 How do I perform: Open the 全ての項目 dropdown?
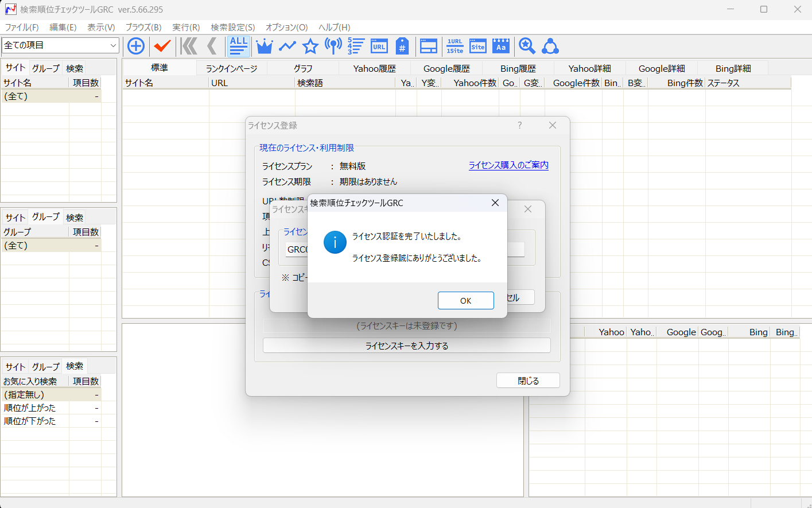click(60, 45)
